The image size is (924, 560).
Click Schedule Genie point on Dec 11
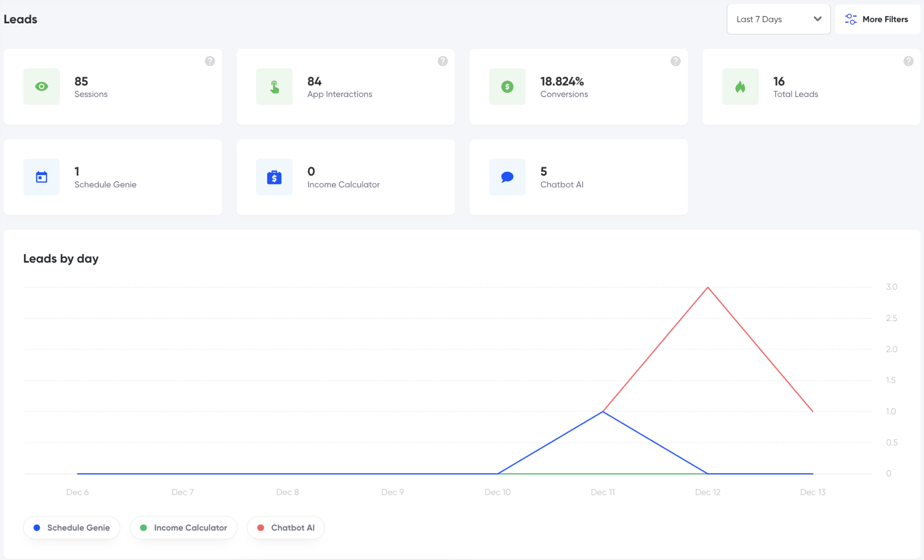point(603,412)
